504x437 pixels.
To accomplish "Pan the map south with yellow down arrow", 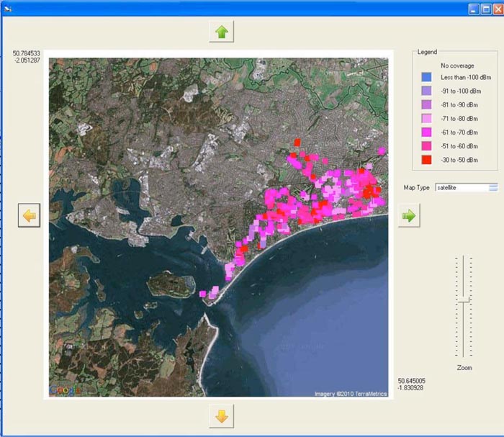I will pyautogui.click(x=222, y=416).
